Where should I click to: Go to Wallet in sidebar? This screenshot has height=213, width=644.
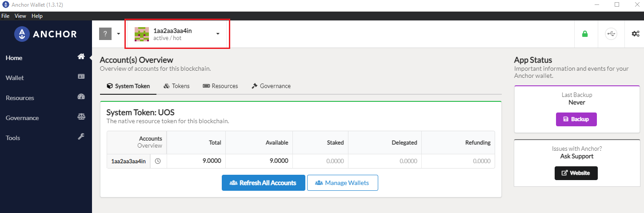[15, 78]
